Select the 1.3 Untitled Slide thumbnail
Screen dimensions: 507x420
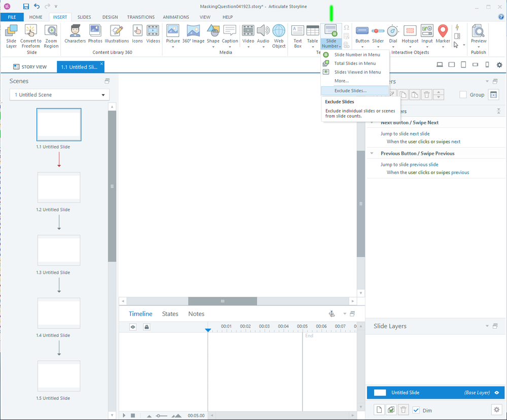(x=59, y=251)
